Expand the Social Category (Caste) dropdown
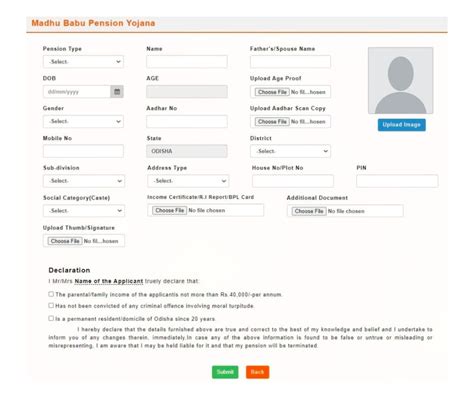474x396 pixels. 84,211
